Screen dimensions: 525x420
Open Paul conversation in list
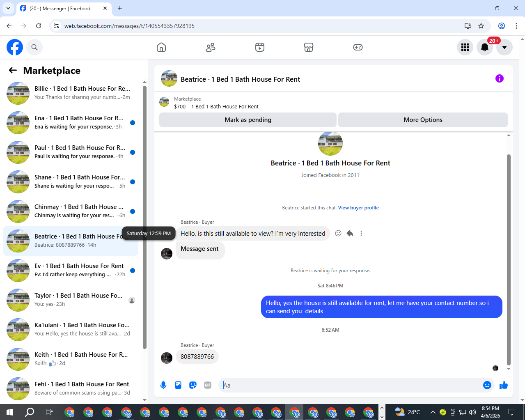71,152
